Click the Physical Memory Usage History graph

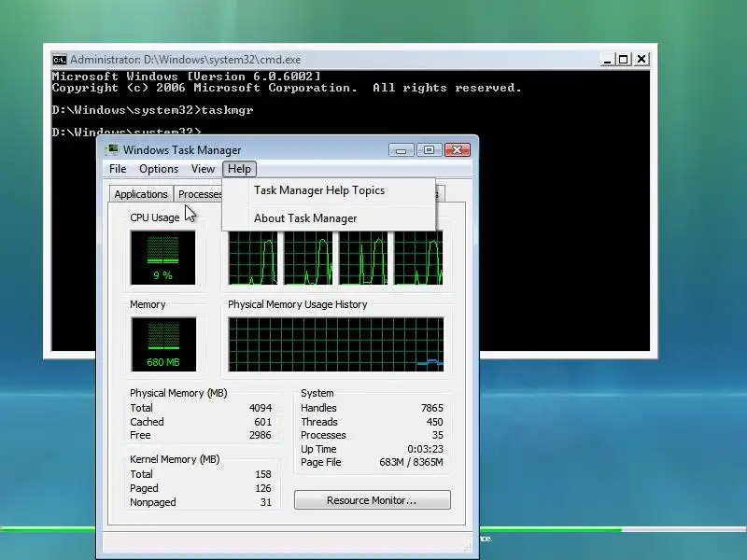coord(336,344)
